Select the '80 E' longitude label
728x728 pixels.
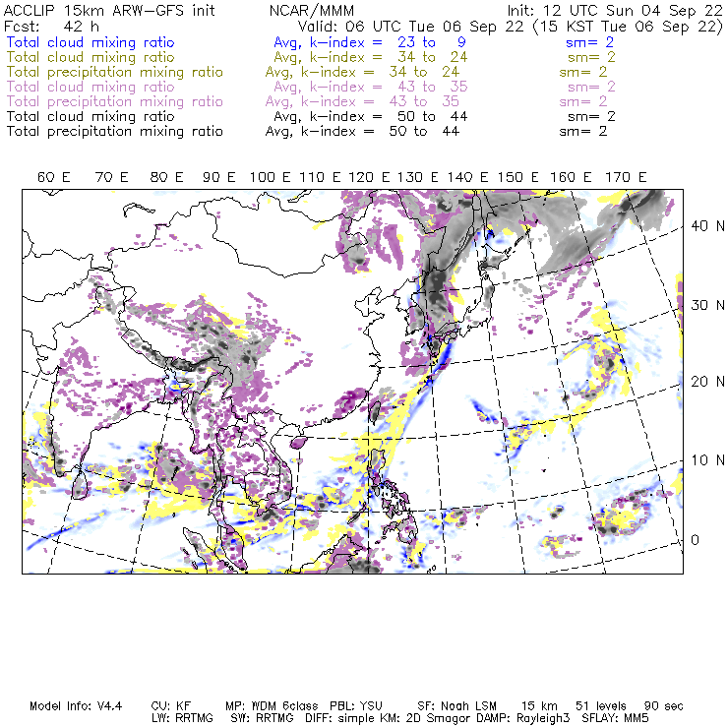[166, 177]
